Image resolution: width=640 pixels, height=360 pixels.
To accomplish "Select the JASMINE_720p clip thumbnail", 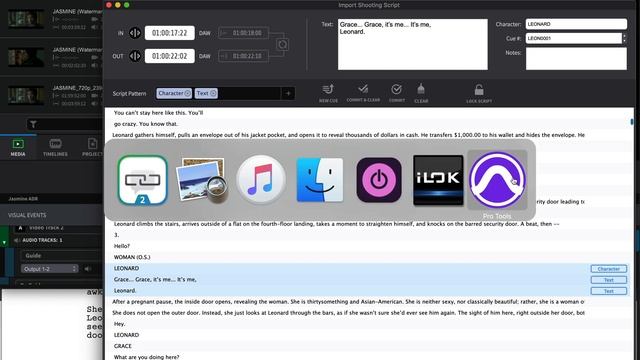I will tap(26, 96).
